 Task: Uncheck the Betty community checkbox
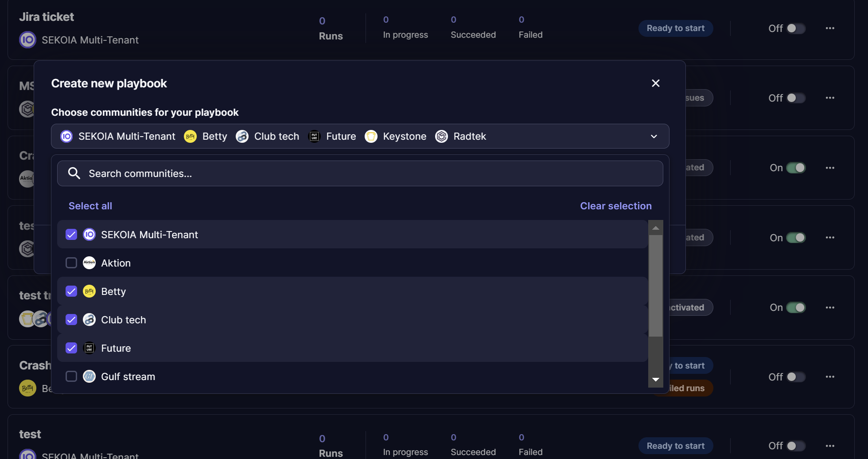[71, 291]
